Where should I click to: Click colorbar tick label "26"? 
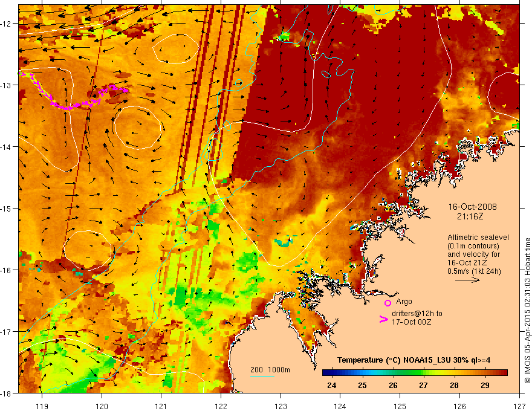click(393, 385)
